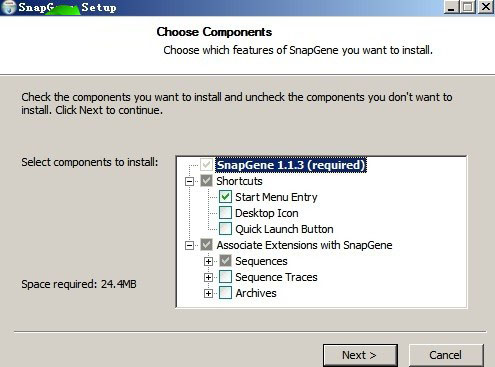Viewport: 495px width, 367px height.
Task: Cancel the SnapGene installation
Action: pyautogui.click(x=446, y=355)
